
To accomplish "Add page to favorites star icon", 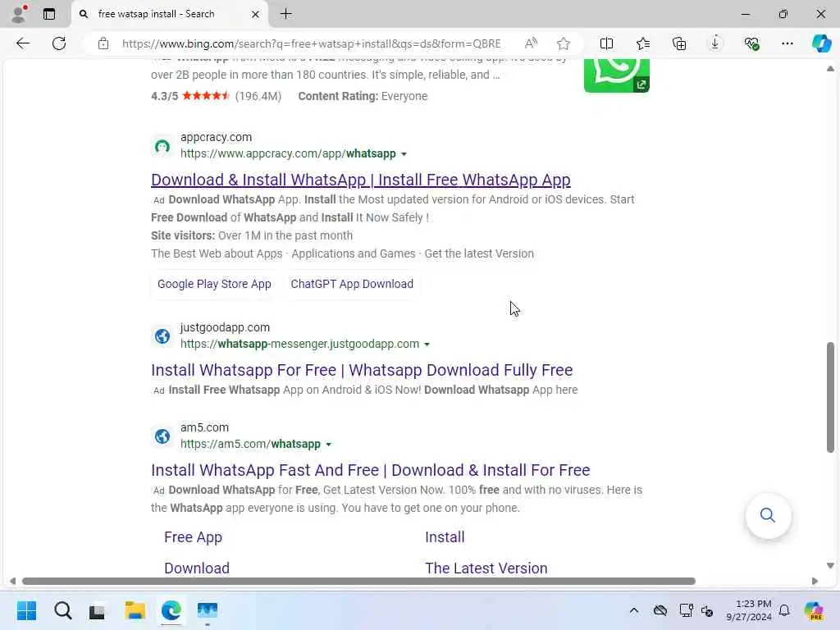I will coord(563,43).
